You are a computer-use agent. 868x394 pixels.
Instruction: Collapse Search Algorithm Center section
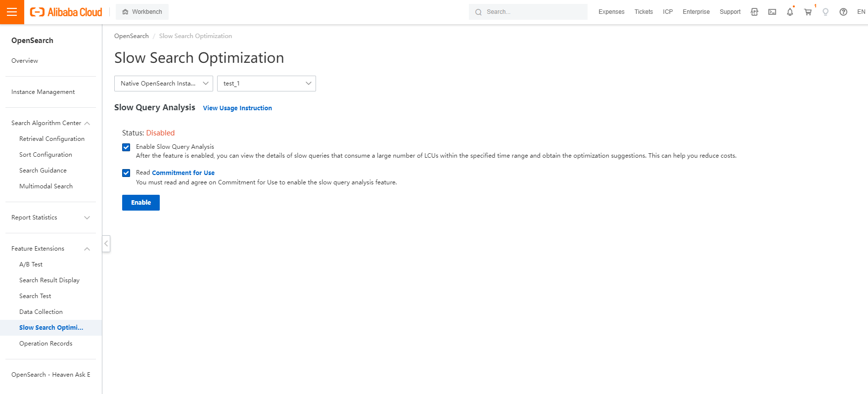tap(50, 123)
